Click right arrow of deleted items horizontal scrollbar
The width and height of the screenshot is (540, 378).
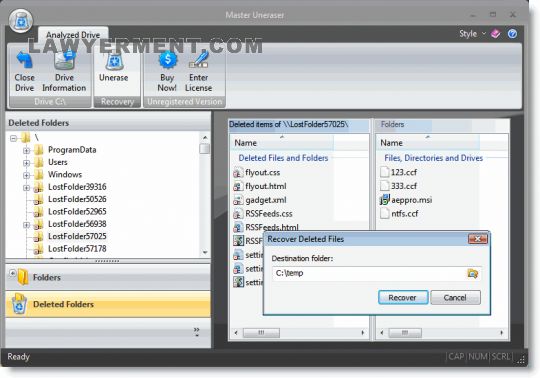click(363, 333)
